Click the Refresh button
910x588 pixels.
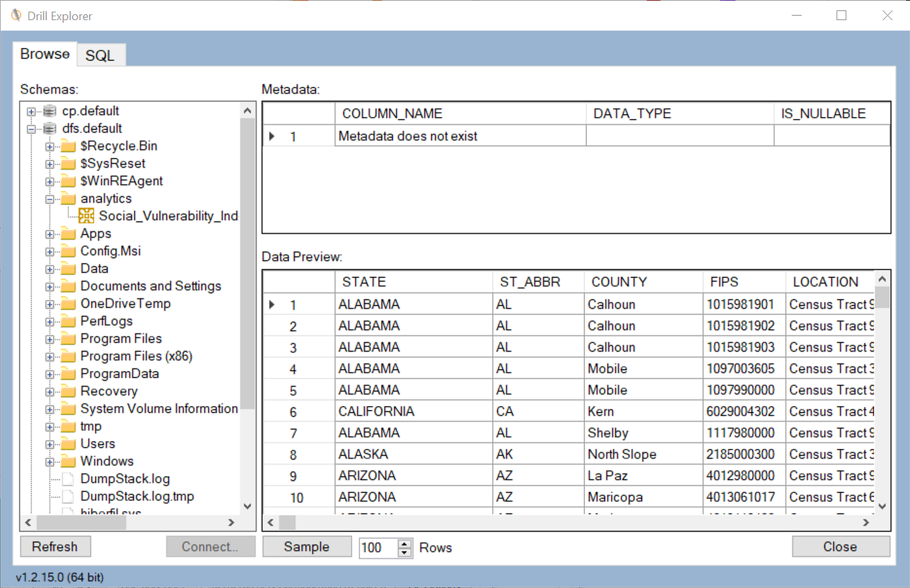(55, 546)
